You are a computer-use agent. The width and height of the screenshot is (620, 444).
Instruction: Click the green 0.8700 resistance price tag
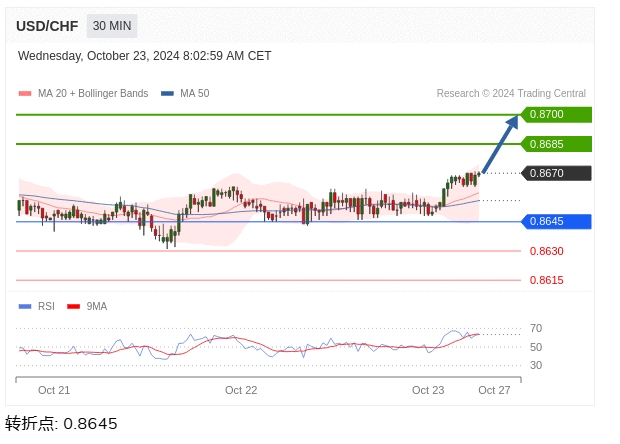pos(556,115)
